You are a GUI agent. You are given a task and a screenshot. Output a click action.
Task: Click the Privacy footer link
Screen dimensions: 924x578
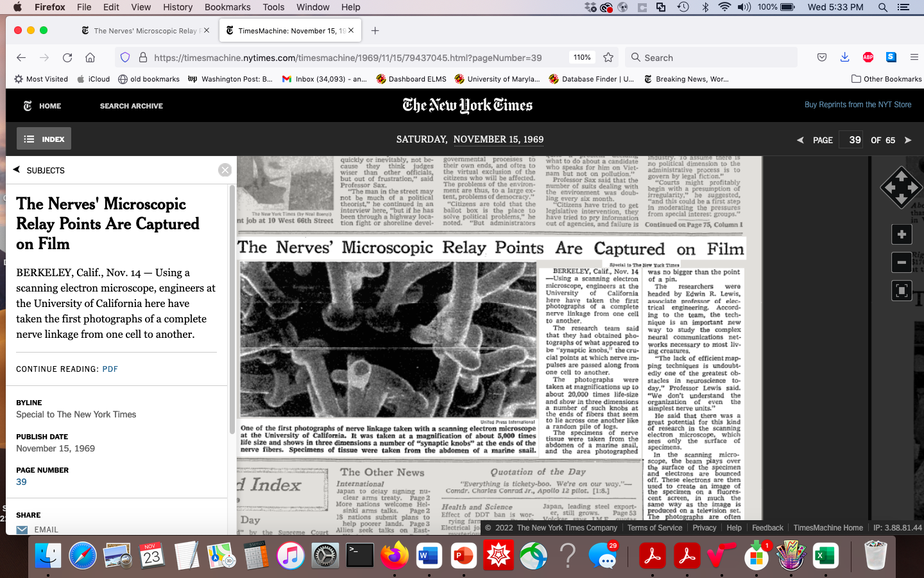(704, 528)
